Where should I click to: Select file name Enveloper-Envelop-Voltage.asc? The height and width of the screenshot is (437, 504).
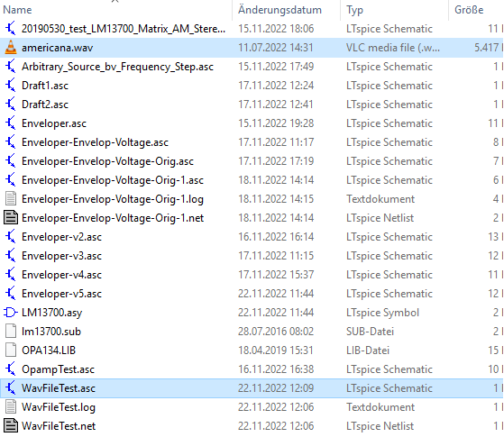tap(95, 142)
